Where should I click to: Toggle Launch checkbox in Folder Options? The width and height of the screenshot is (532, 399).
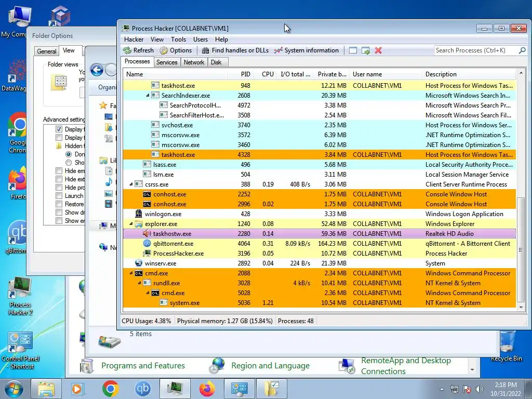(x=59, y=196)
